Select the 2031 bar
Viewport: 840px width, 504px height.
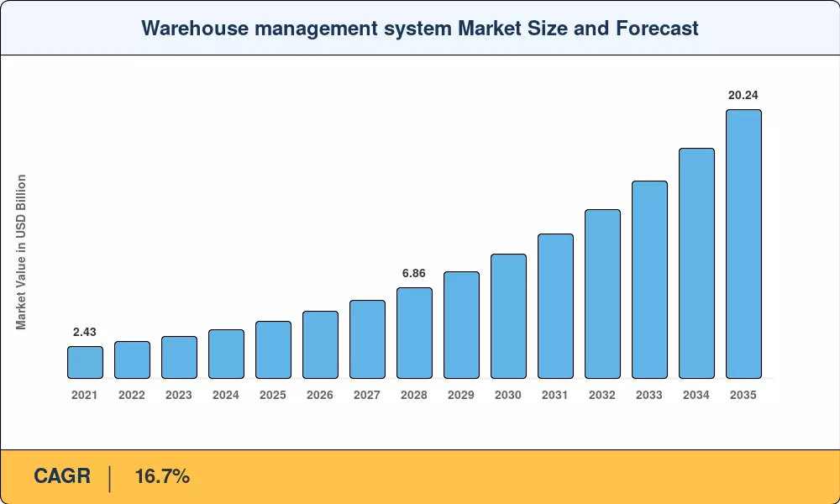pos(555,307)
